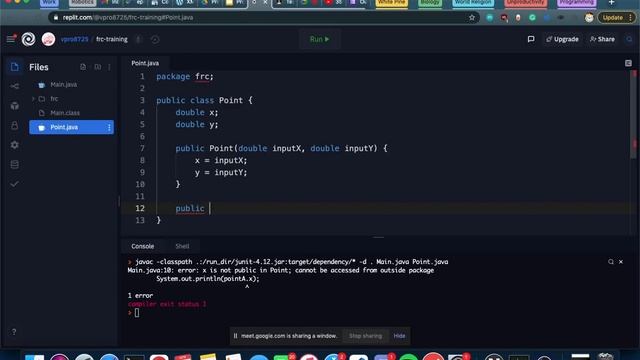Screen dimensions: 640x360
Task: Click the console prompt input
Action: 137,313
